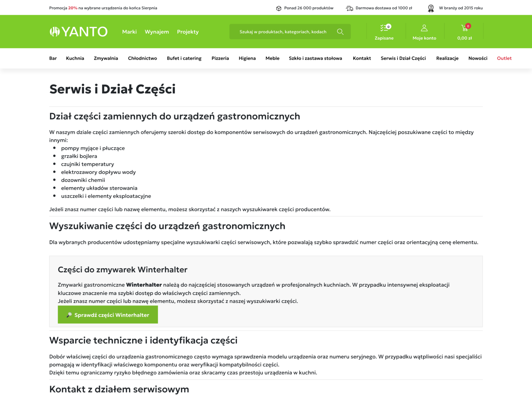The image size is (532, 399).
Task: Click the pompy myjące i płuczące list item
Action: (93, 148)
